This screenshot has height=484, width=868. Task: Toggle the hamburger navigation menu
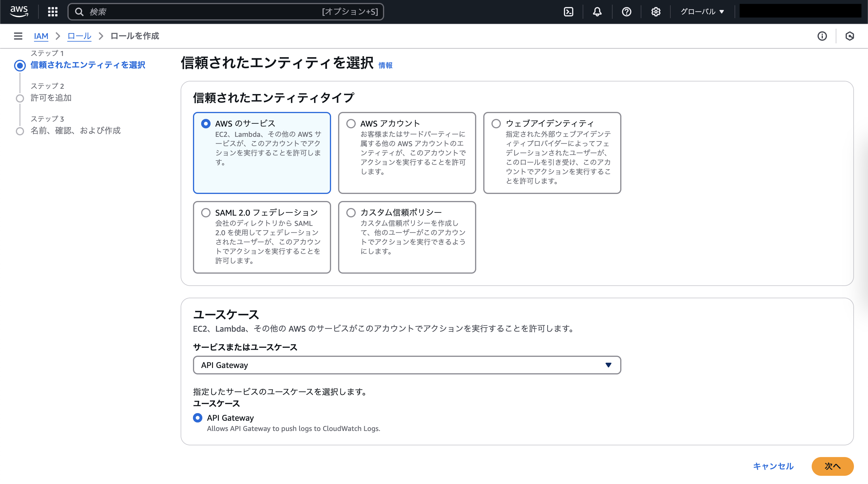click(18, 36)
